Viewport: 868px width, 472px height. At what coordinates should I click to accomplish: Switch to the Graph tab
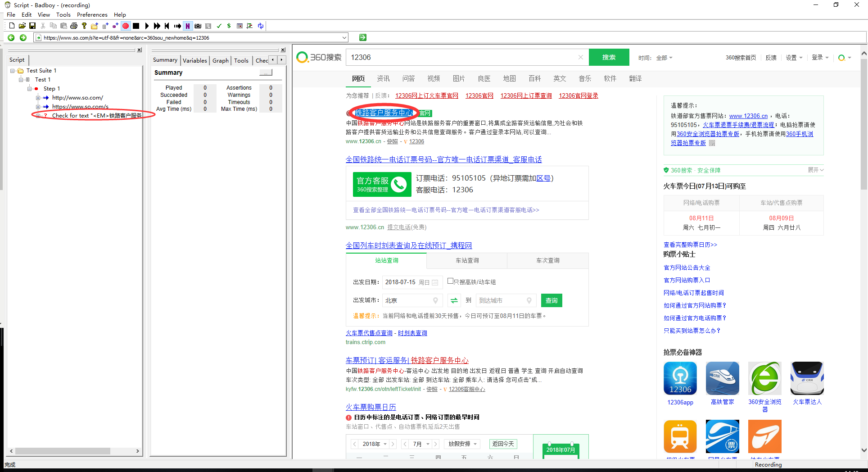[221, 60]
